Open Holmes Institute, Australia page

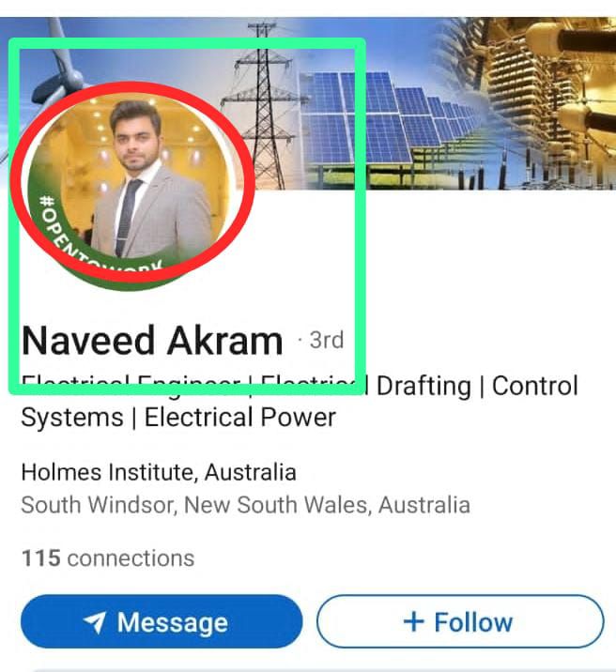coord(159,472)
